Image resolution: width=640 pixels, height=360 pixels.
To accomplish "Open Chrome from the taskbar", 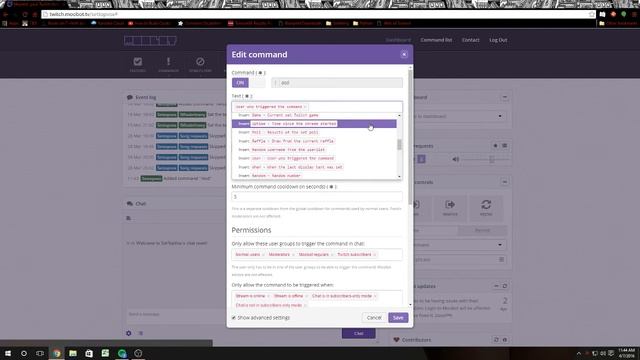I will (x=57, y=353).
